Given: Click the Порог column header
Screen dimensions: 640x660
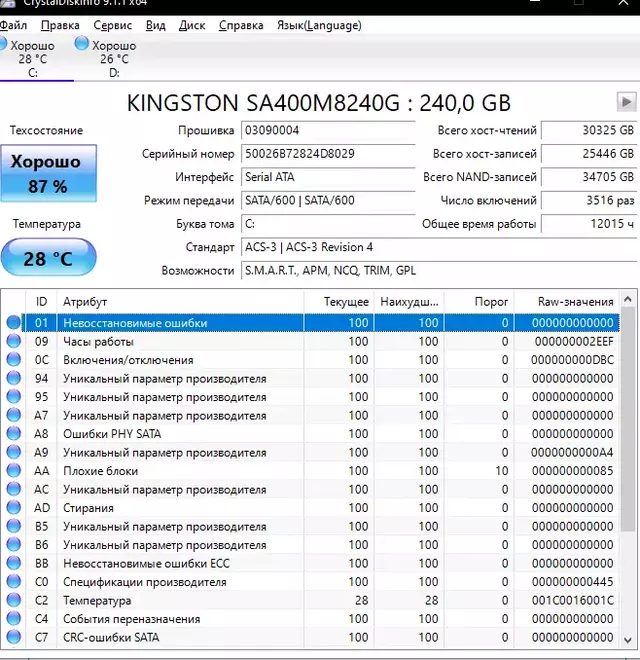Looking at the screenshot, I should pos(479,302).
